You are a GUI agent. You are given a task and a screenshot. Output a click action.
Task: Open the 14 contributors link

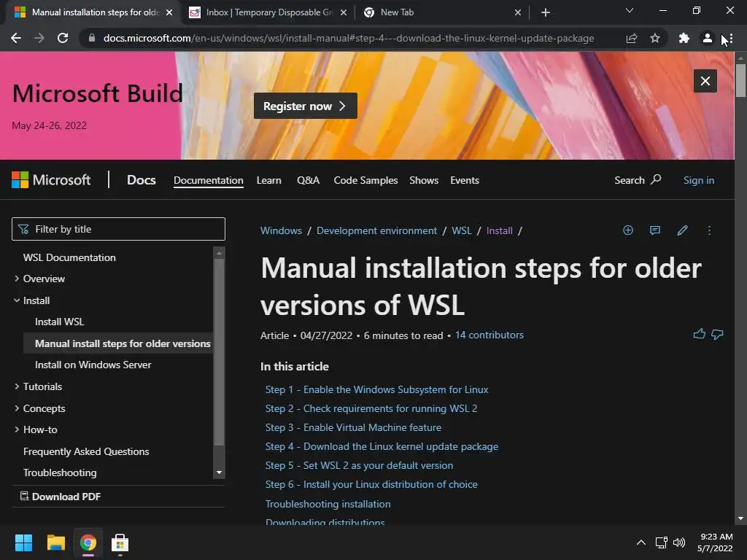[x=489, y=335]
